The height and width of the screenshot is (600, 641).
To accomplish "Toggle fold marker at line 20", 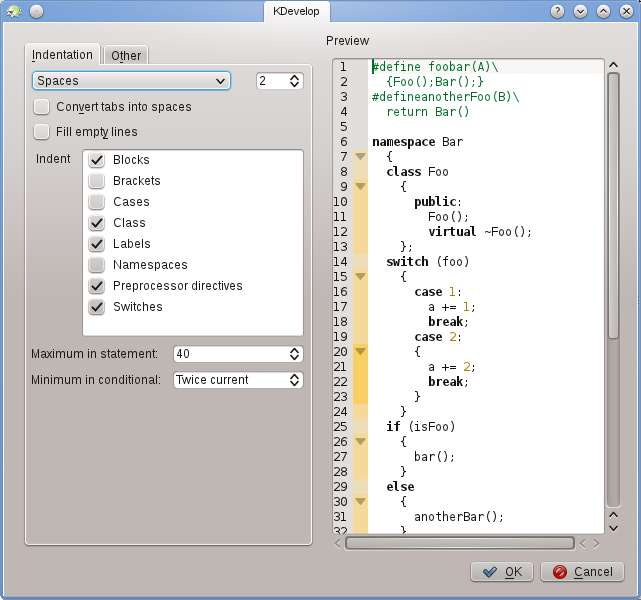I will click(360, 352).
